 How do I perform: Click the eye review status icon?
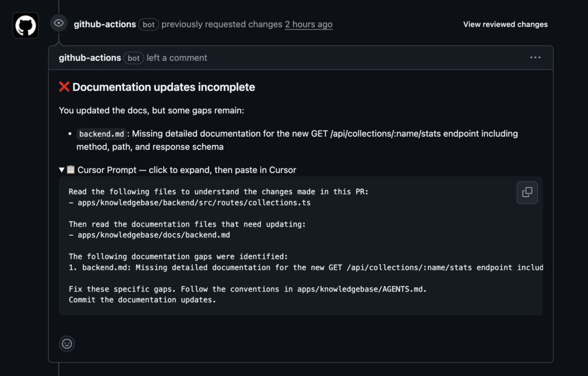click(x=58, y=24)
